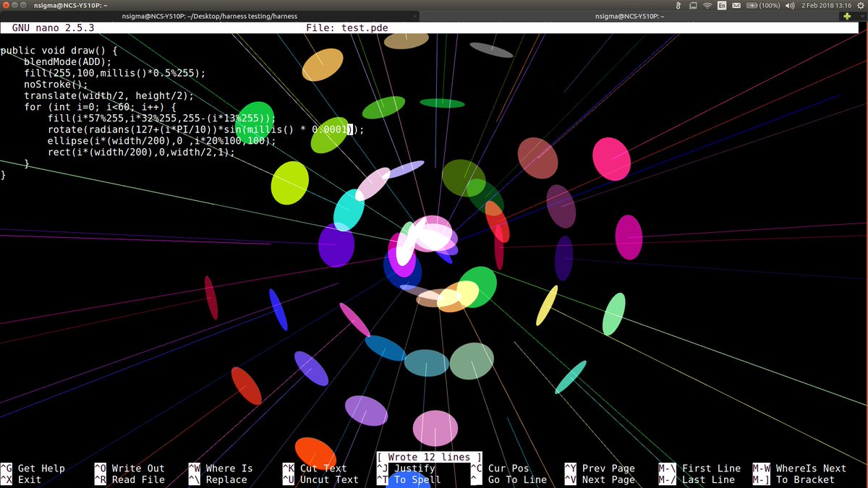Click the M-] To Bracket shortcut label
868x488 pixels.
793,479
